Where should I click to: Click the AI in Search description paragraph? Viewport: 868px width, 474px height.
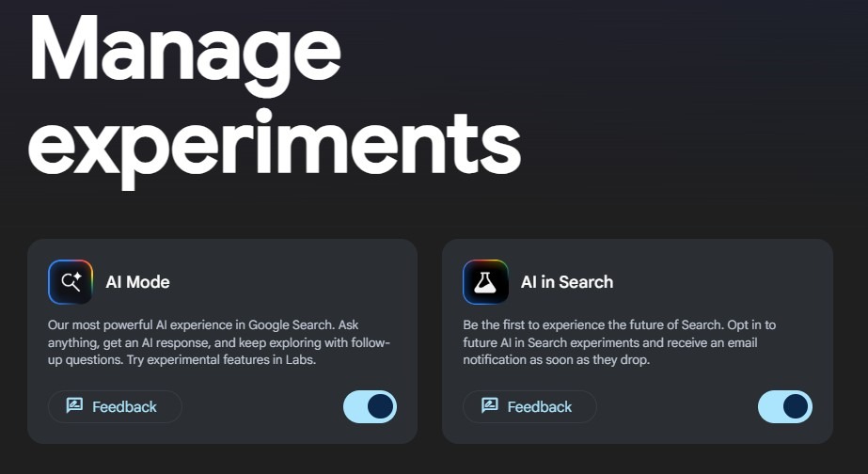coord(619,342)
